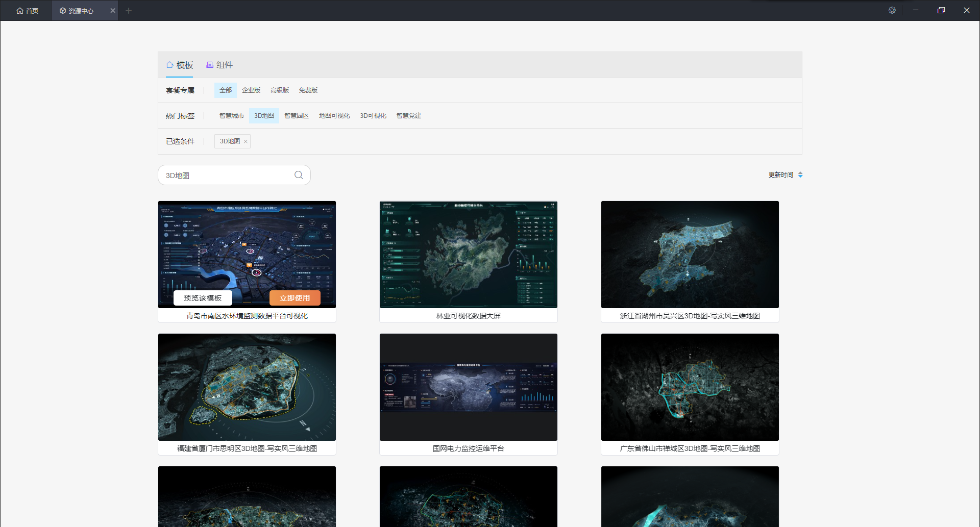Click 浙江省湖州市吴兴区3D地图 title text
Image resolution: width=980 pixels, height=527 pixels.
[x=690, y=316]
